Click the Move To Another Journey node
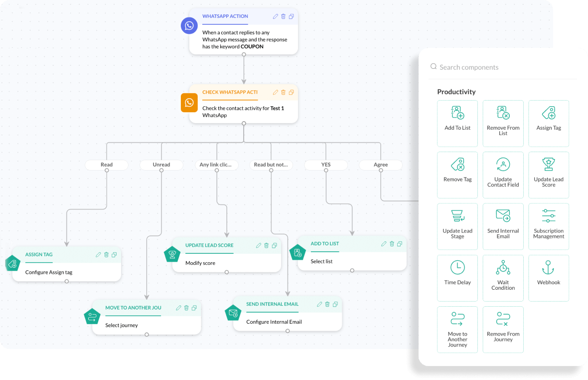This screenshot has width=588, height=380. (147, 317)
